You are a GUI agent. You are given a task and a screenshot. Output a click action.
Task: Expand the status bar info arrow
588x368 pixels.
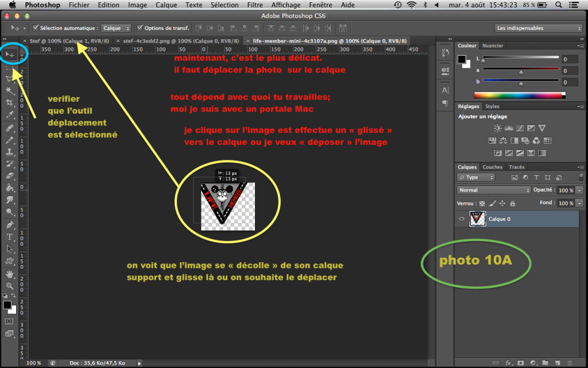(140, 363)
